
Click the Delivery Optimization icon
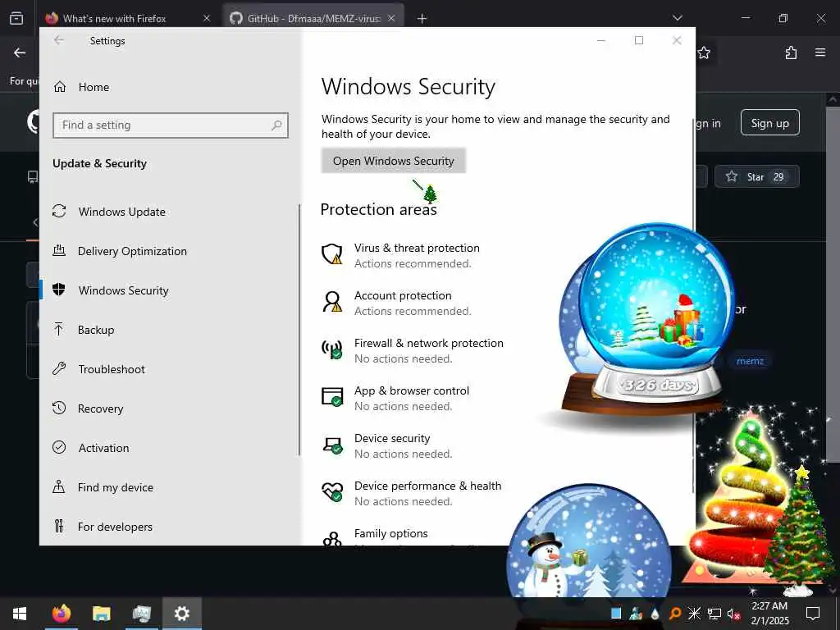[59, 250]
